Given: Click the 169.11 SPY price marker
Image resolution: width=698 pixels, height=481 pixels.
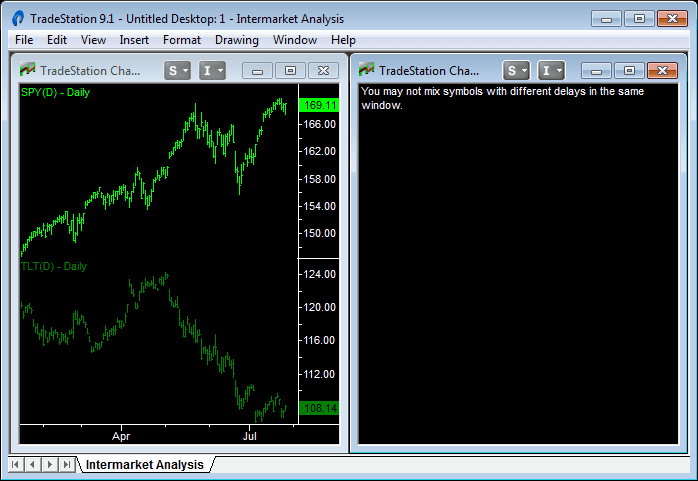Looking at the screenshot, I should [x=319, y=105].
